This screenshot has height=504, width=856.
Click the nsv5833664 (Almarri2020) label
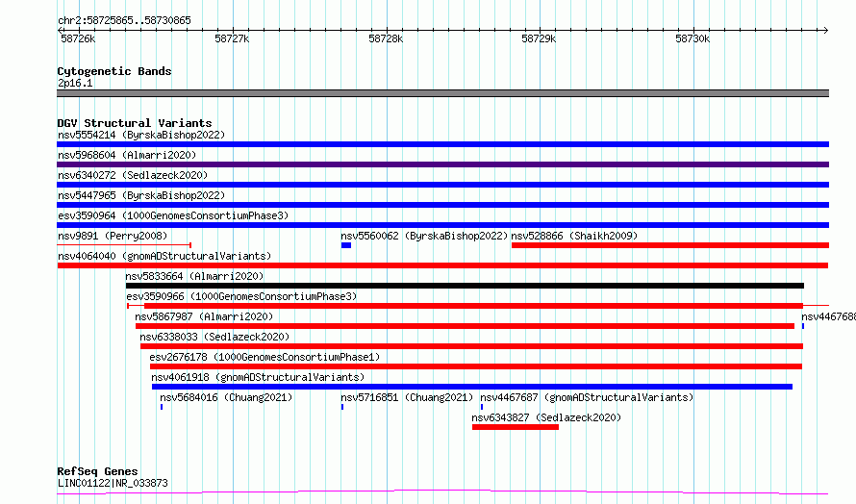[x=194, y=276]
